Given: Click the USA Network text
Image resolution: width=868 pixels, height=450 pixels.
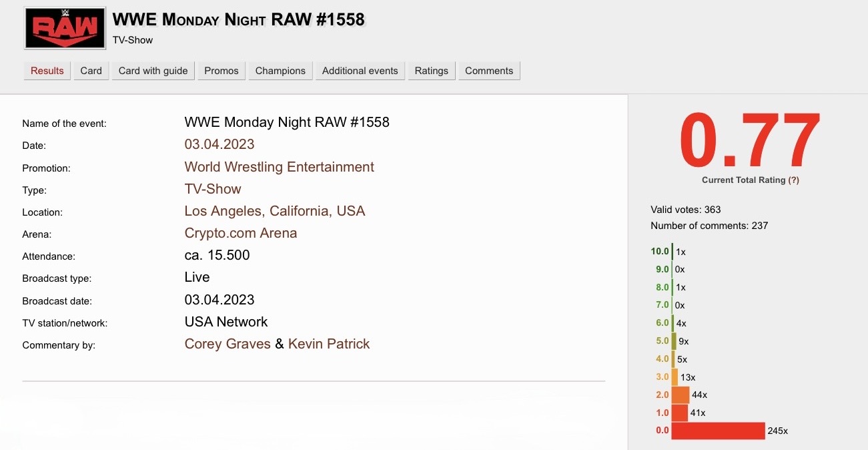Looking at the screenshot, I should coord(226,322).
